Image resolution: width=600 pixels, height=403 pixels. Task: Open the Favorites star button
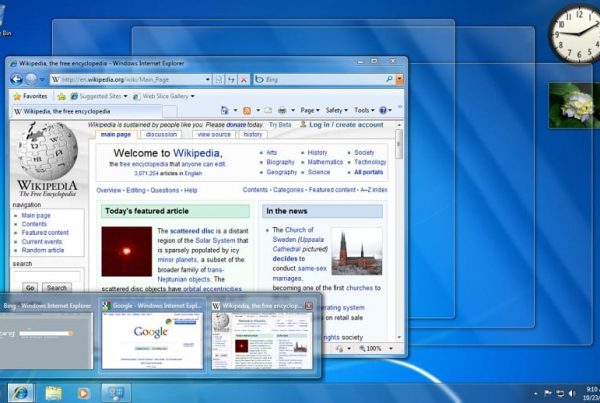[x=30, y=96]
